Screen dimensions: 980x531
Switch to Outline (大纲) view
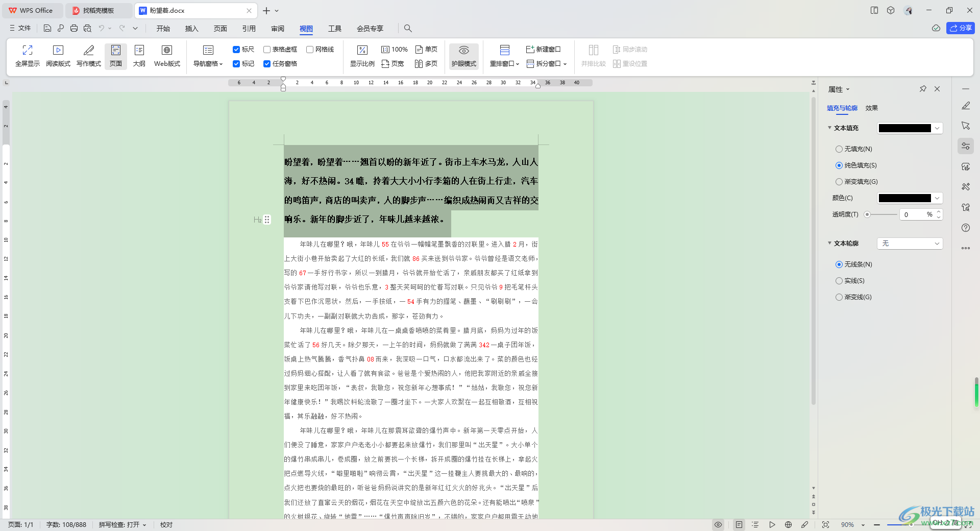[139, 56]
